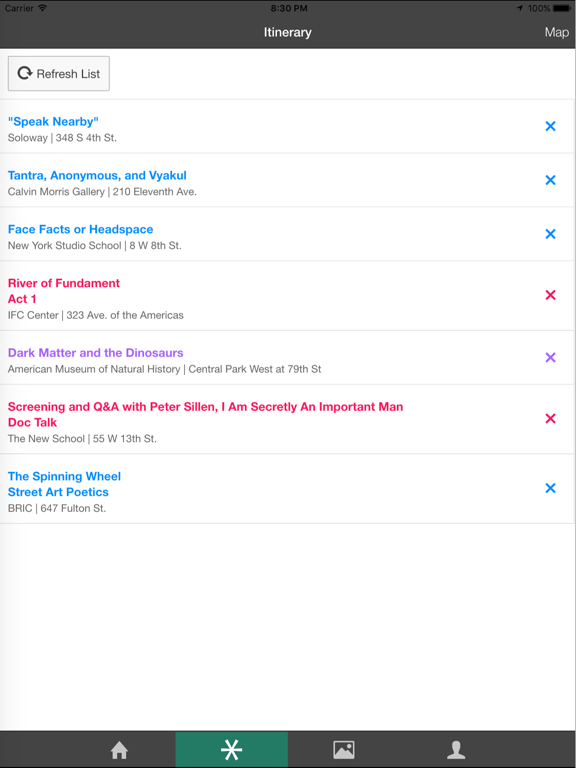The height and width of the screenshot is (768, 576).
Task: View Dark Matter and the Dinosaurs details
Action: [x=96, y=353]
